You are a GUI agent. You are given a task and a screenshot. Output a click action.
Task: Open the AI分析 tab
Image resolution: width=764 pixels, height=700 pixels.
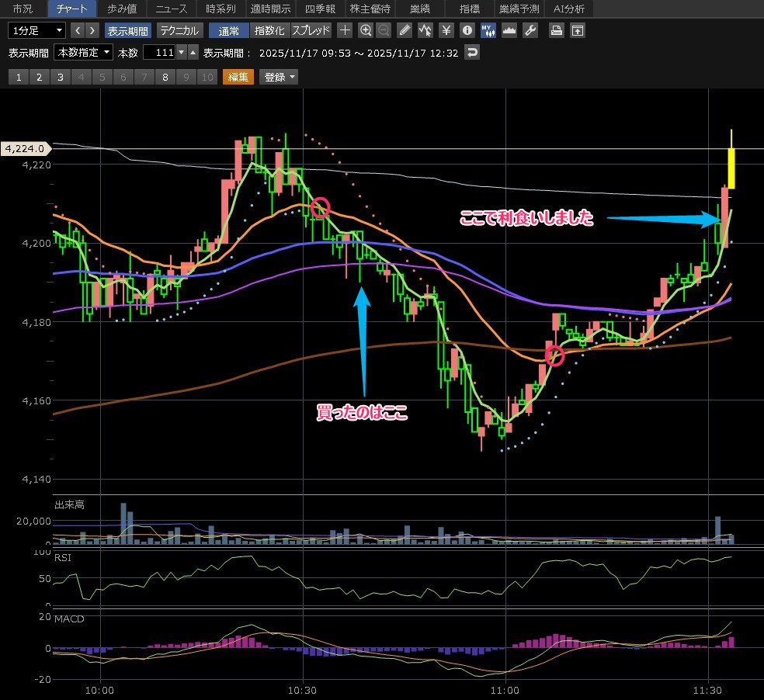[x=569, y=9]
